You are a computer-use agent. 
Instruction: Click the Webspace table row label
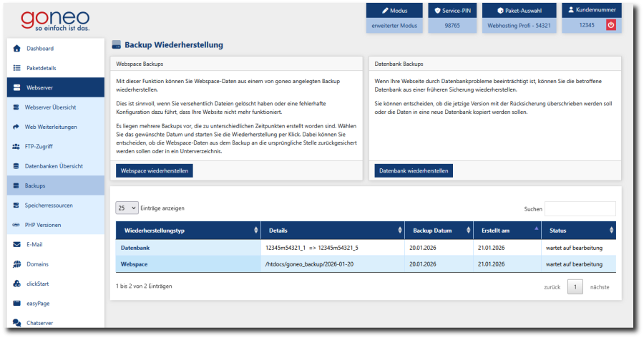click(x=135, y=264)
